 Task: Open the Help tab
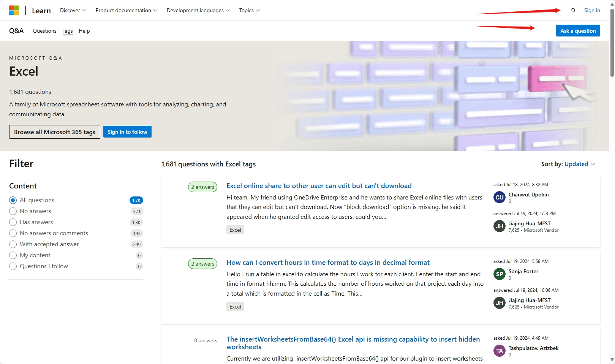(x=84, y=31)
